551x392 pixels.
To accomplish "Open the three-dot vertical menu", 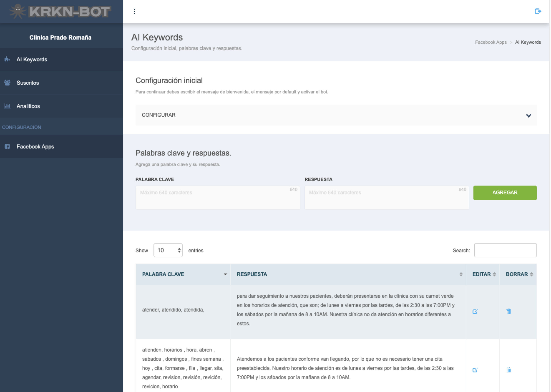I will tap(135, 11).
